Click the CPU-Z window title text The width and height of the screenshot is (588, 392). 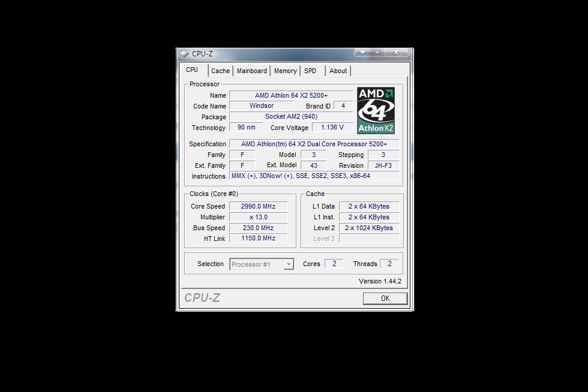(203, 54)
